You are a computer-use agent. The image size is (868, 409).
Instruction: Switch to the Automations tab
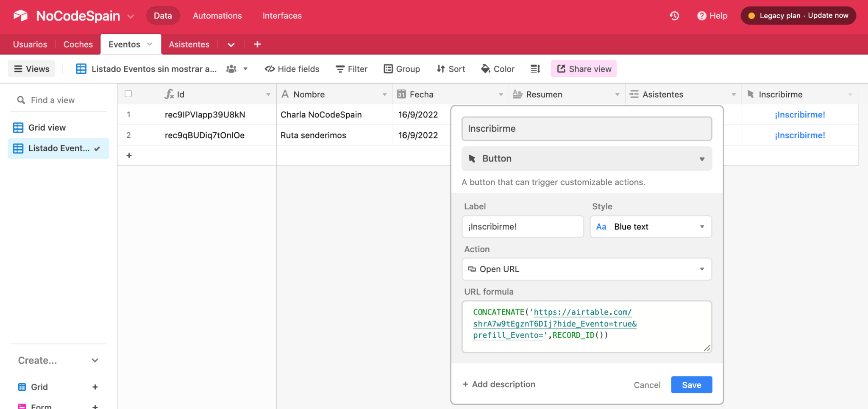217,16
